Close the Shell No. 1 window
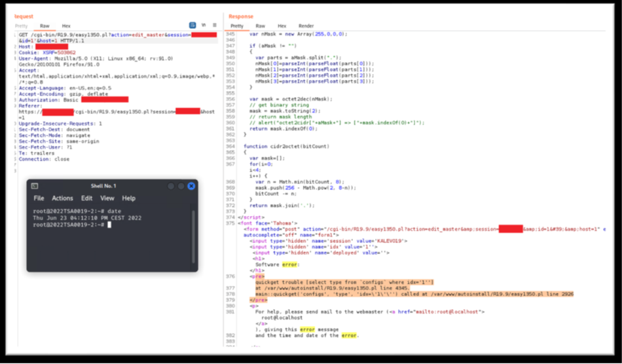The height and width of the screenshot is (364, 622). 191,186
